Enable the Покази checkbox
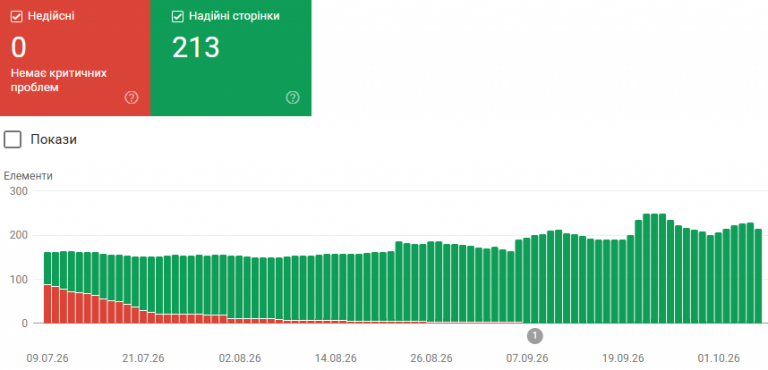The height and width of the screenshot is (370, 768). pos(13,140)
